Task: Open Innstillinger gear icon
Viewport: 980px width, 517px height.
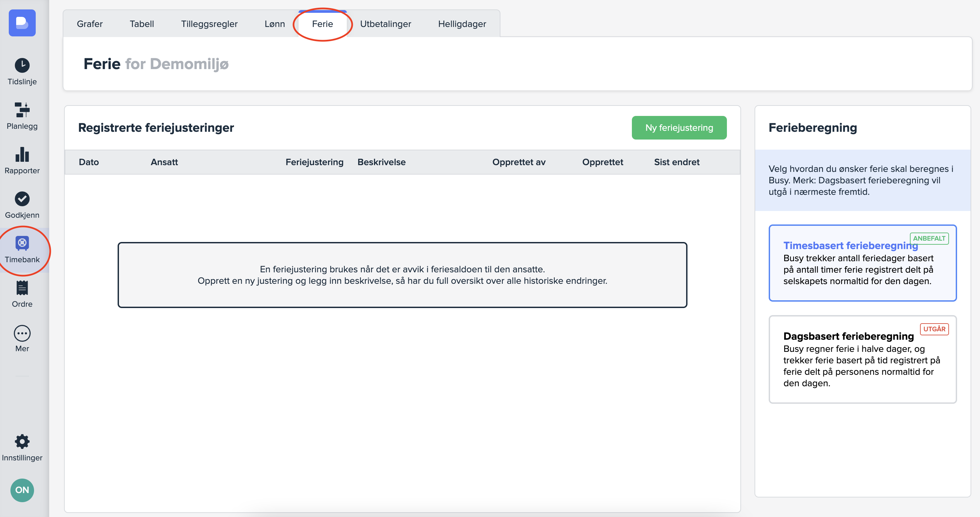Action: coord(22,441)
